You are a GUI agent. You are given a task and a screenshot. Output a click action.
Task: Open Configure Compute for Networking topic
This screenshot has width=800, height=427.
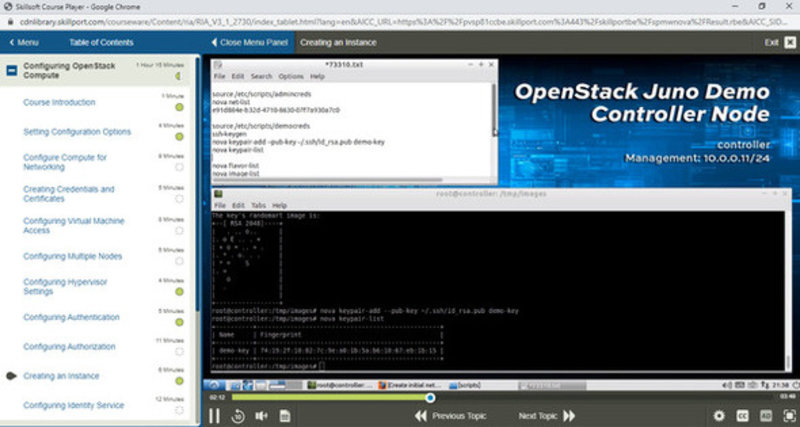[65, 162]
